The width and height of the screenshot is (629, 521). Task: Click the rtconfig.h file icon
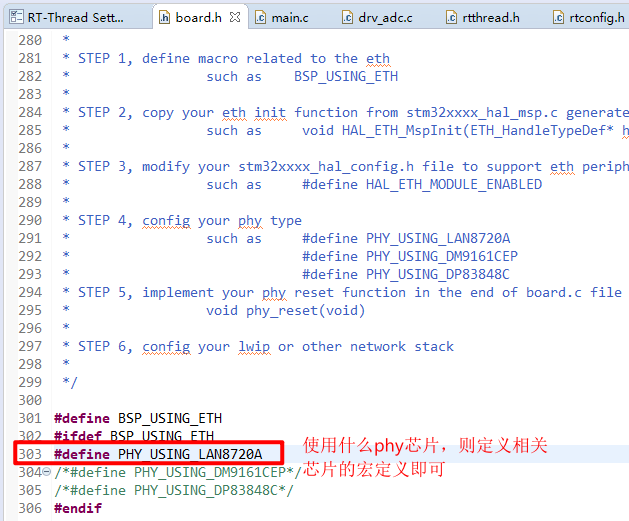pyautogui.click(x=558, y=18)
